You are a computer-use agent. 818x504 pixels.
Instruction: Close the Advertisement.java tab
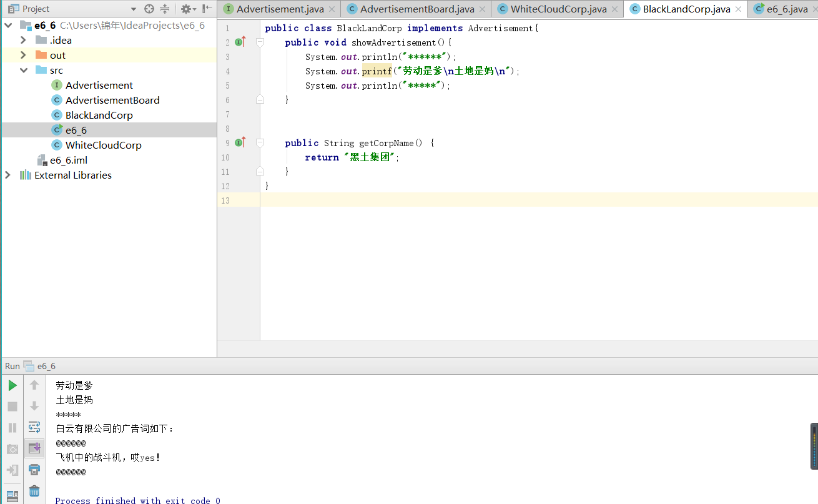click(x=332, y=9)
